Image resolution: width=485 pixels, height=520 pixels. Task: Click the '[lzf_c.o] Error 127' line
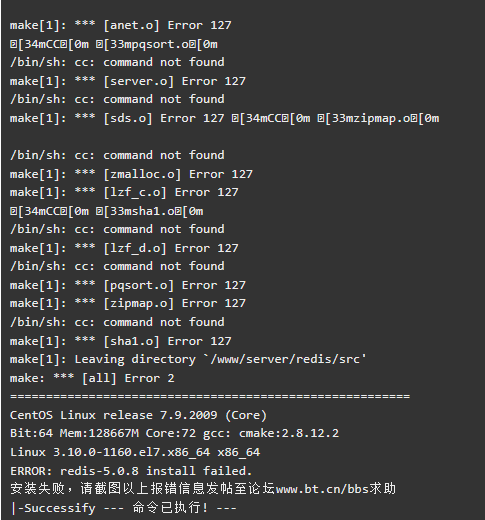124,192
